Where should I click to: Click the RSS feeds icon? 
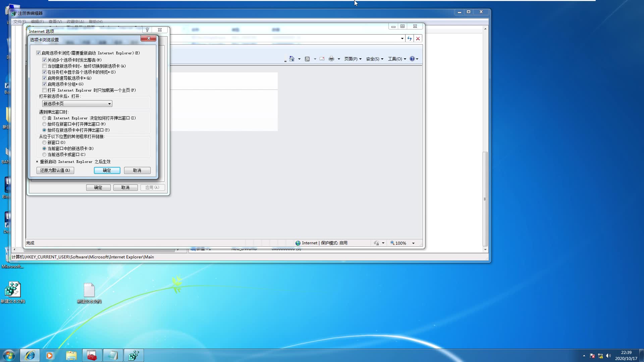click(x=307, y=59)
